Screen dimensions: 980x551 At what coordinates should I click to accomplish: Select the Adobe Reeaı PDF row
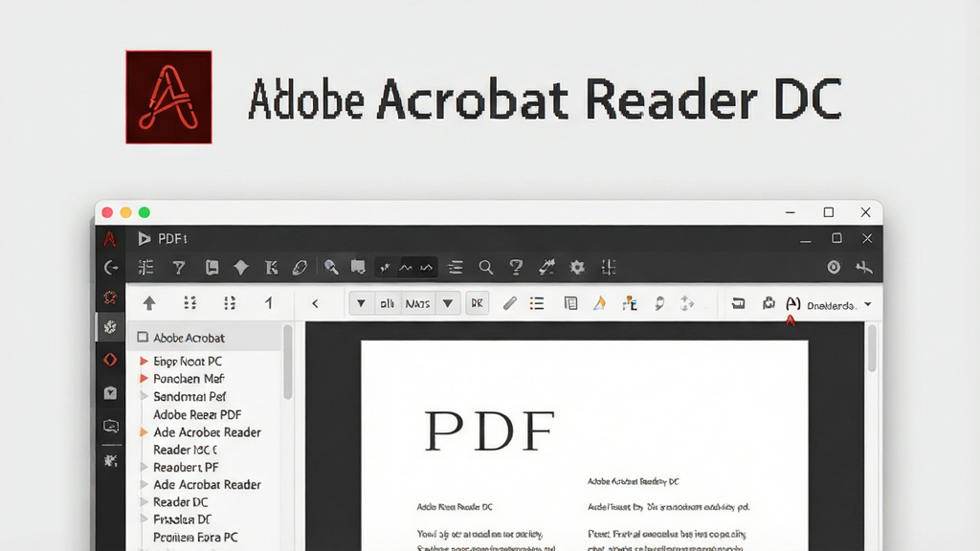click(x=197, y=414)
